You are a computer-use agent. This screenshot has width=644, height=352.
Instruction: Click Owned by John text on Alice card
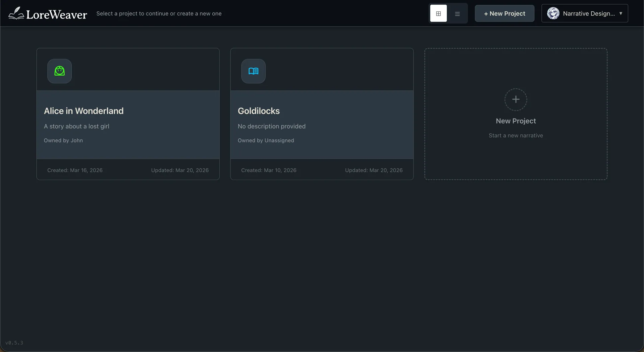(63, 140)
